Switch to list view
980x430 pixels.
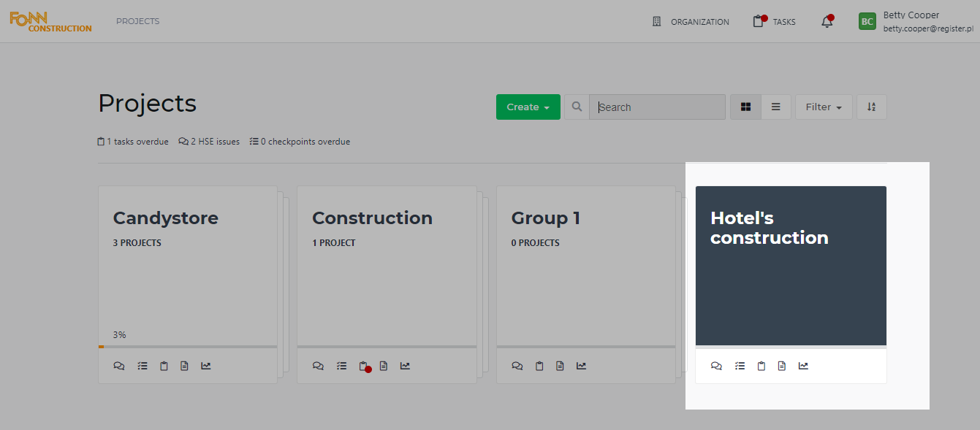click(x=776, y=107)
